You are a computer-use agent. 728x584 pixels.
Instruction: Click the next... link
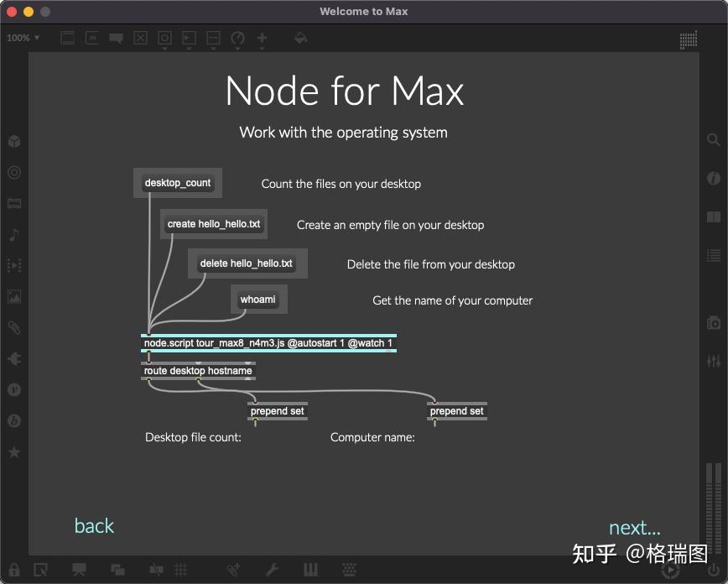coord(635,528)
